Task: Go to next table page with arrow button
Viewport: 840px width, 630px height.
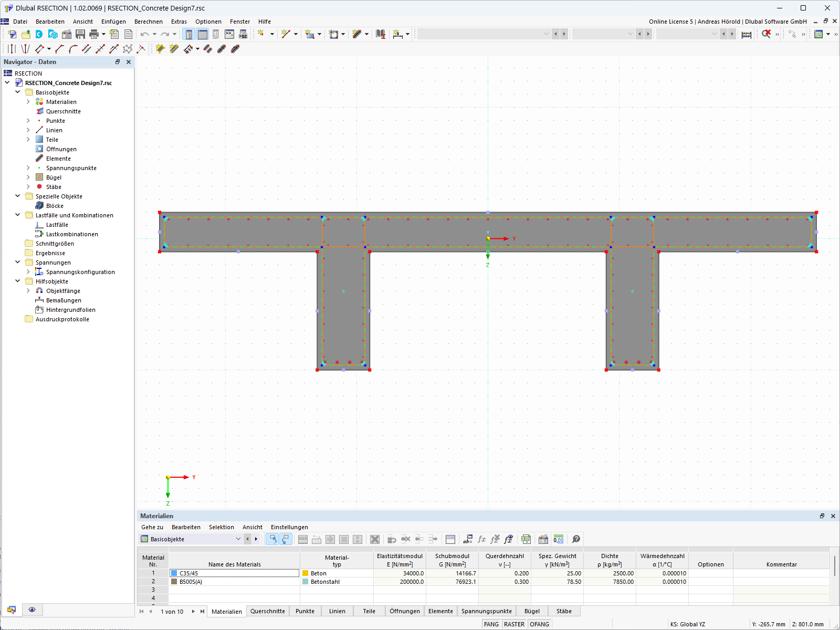Action: [193, 611]
